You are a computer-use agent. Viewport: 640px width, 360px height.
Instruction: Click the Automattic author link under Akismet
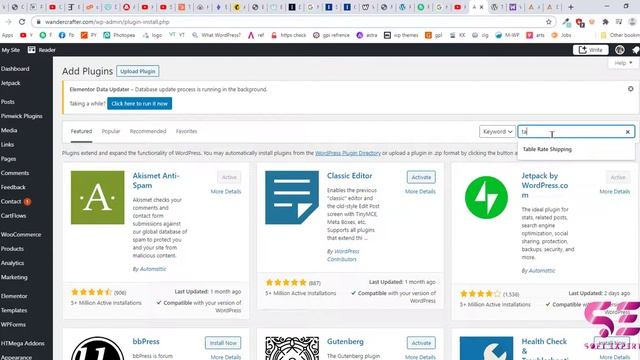coord(153,269)
